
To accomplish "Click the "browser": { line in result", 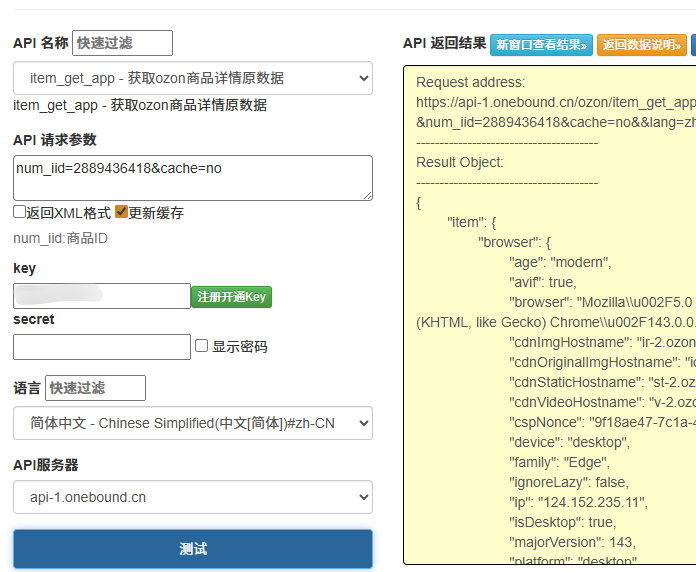I will pyautogui.click(x=514, y=242).
